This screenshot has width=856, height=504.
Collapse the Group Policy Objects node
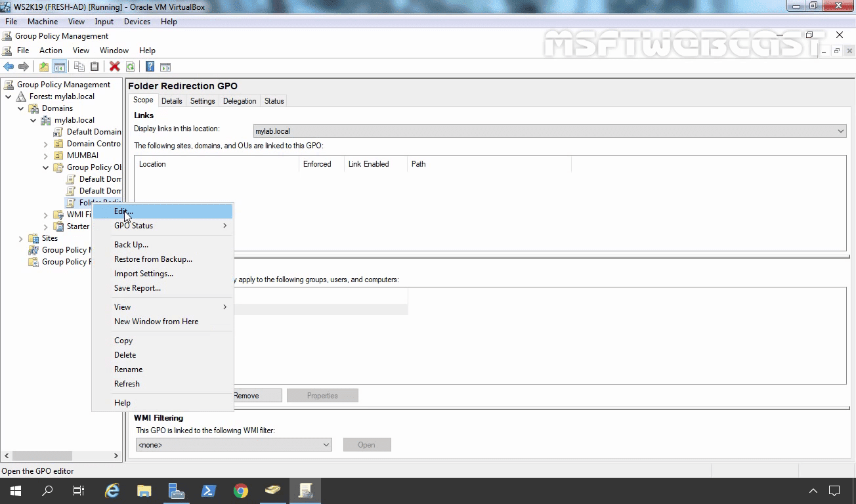(46, 167)
